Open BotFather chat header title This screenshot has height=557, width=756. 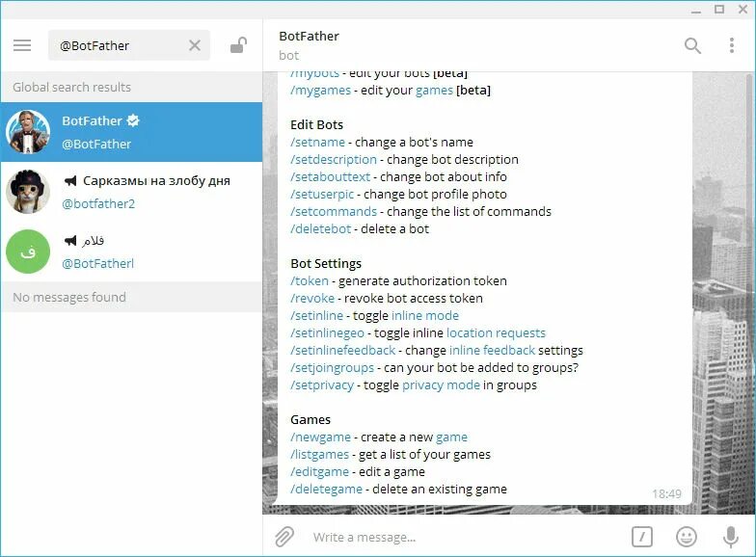(x=309, y=37)
